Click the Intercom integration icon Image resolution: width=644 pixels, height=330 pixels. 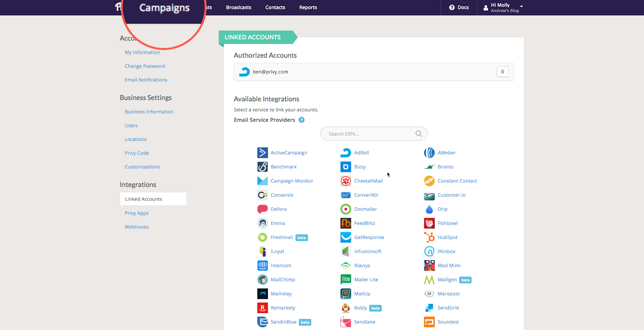(x=262, y=266)
